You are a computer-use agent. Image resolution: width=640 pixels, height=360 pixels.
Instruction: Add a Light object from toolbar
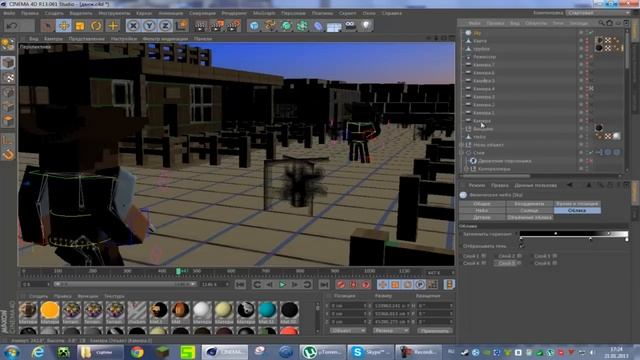(366, 26)
